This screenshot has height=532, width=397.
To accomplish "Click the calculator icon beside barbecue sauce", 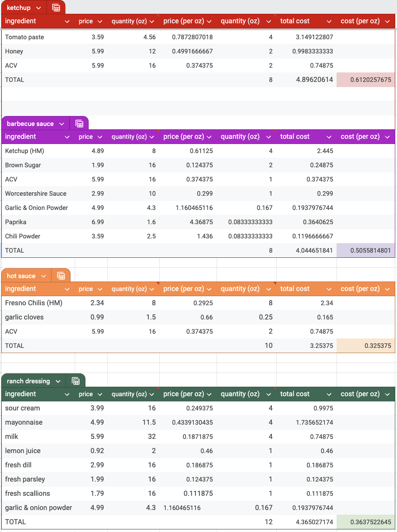I will (x=79, y=123).
